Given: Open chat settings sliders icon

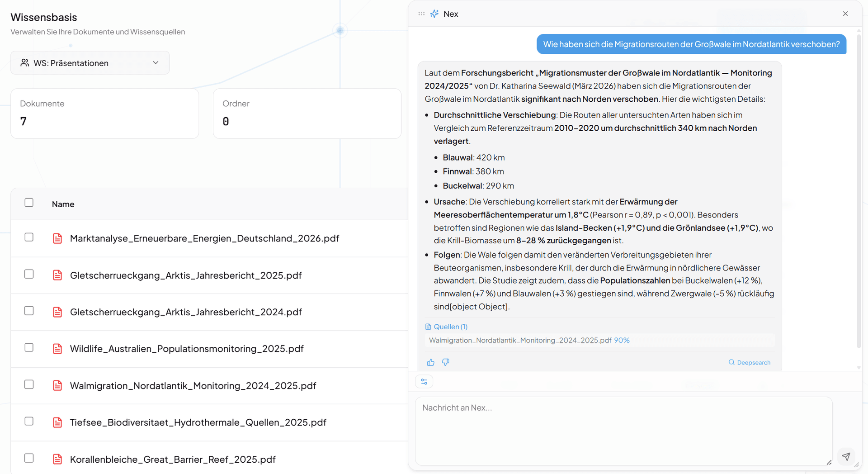Looking at the screenshot, I should (x=424, y=382).
